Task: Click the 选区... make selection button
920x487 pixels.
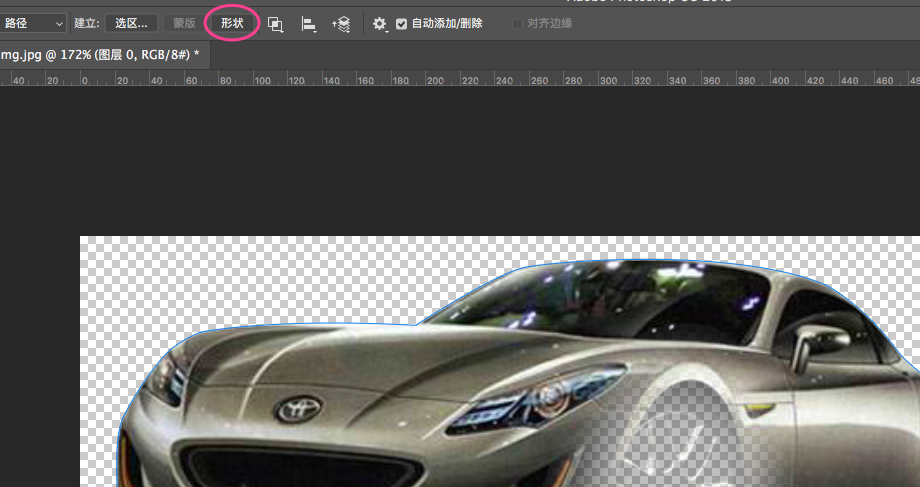Action: (131, 23)
